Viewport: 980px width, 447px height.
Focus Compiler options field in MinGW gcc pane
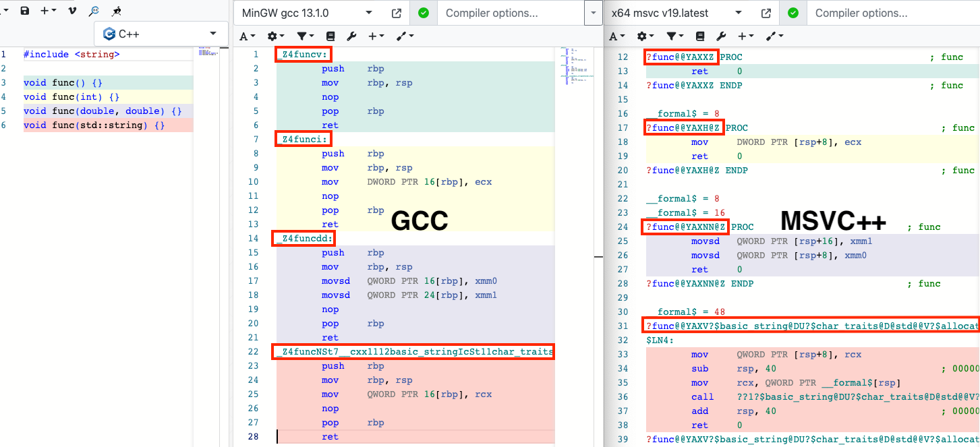[x=511, y=13]
